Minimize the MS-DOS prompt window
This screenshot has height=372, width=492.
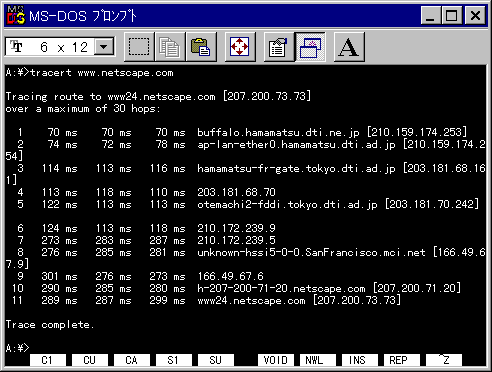431,15
